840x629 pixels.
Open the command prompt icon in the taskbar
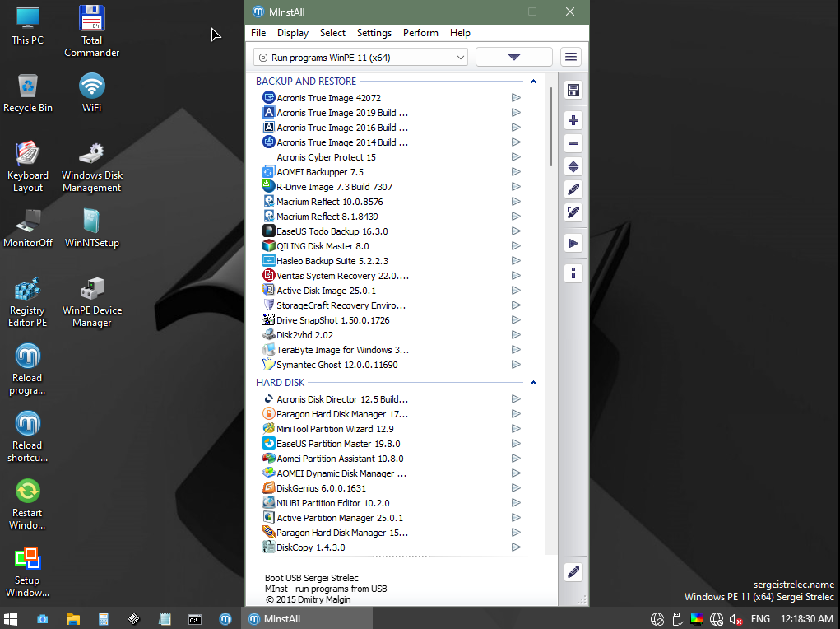point(195,619)
